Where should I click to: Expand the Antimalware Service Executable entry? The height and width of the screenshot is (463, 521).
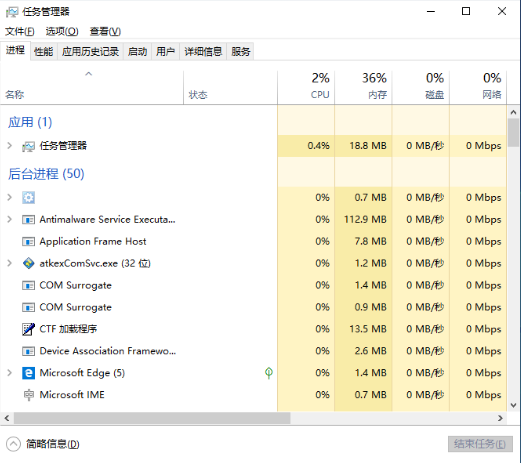[10, 219]
